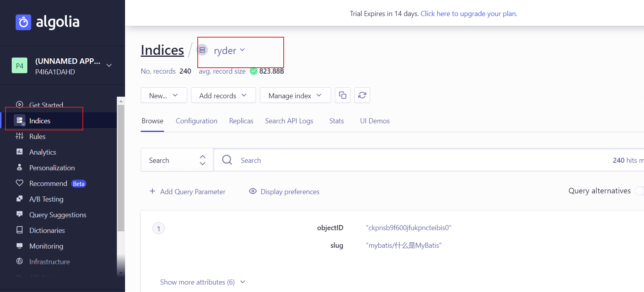Screen dimensions: 644x292
Task: Switch to the Stats tab
Action: point(336,121)
